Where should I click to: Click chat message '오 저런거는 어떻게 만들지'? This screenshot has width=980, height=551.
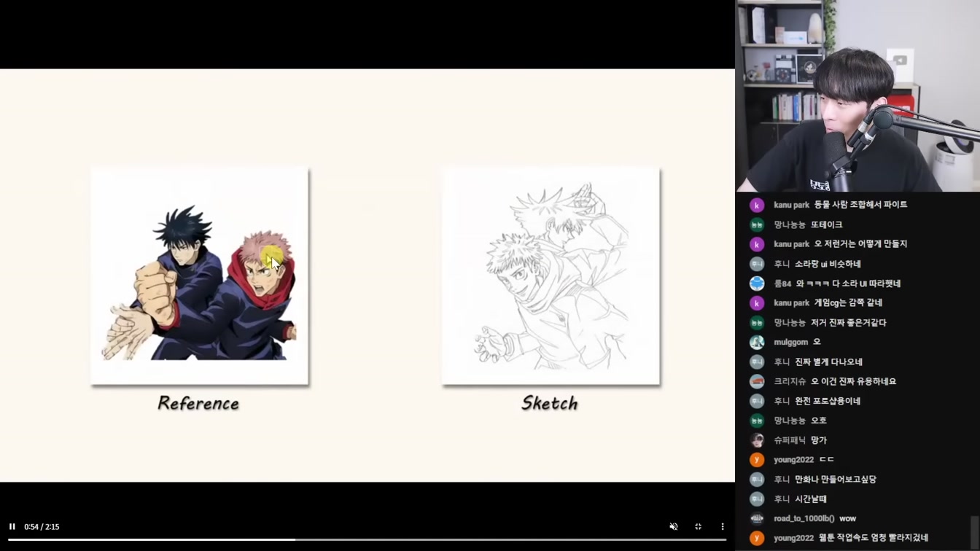point(860,244)
